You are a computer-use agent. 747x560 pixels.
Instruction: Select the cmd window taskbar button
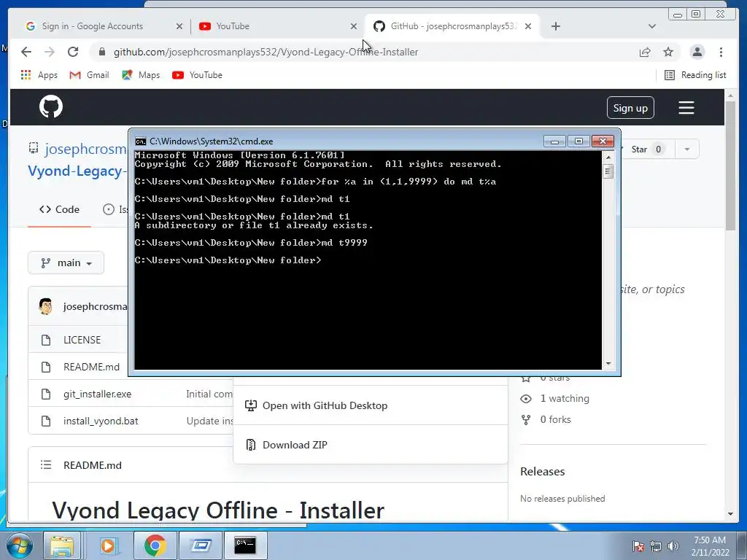245,545
